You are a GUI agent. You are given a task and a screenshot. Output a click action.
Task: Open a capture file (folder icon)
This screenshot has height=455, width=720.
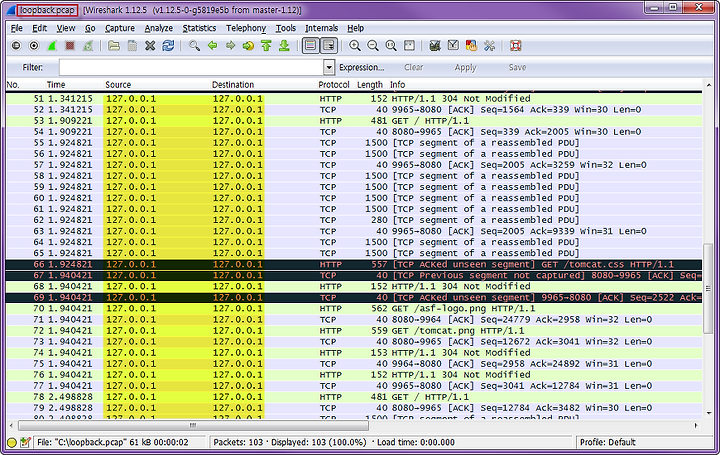114,45
